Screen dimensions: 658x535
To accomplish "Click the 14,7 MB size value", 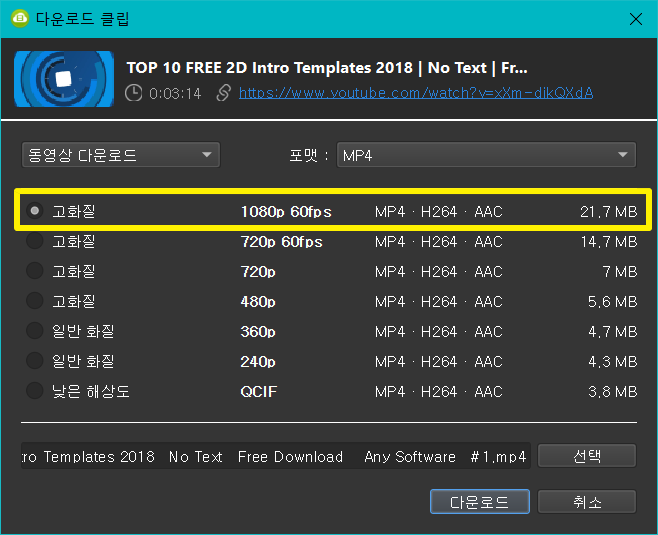I will [609, 242].
